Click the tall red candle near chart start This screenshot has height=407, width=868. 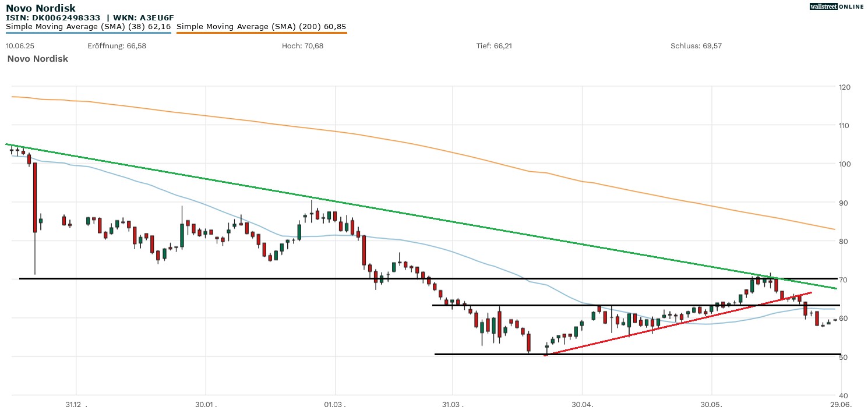pyautogui.click(x=35, y=197)
